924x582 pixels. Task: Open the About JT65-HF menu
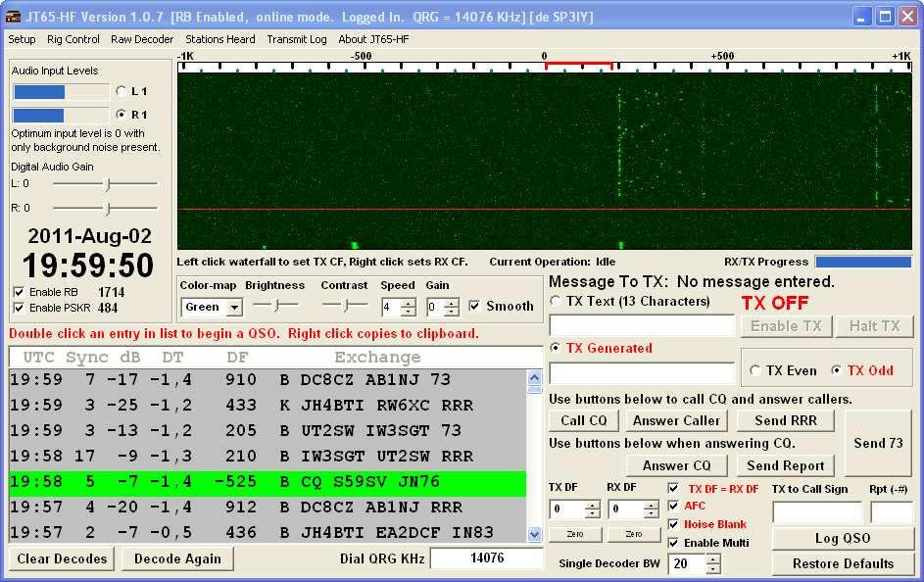tap(373, 39)
